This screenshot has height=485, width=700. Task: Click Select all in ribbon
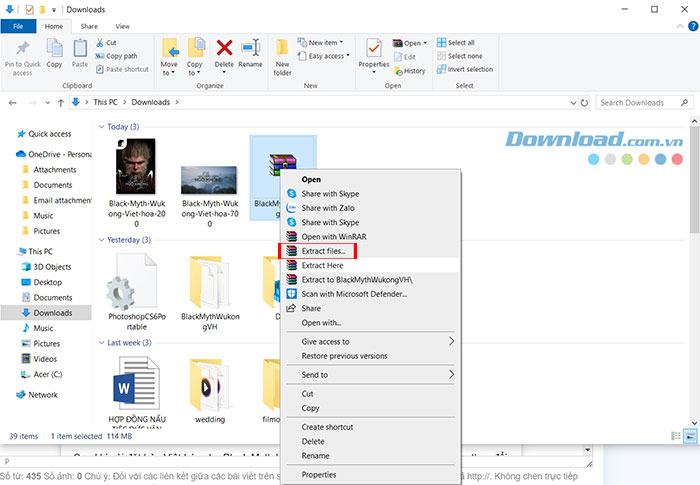461,43
